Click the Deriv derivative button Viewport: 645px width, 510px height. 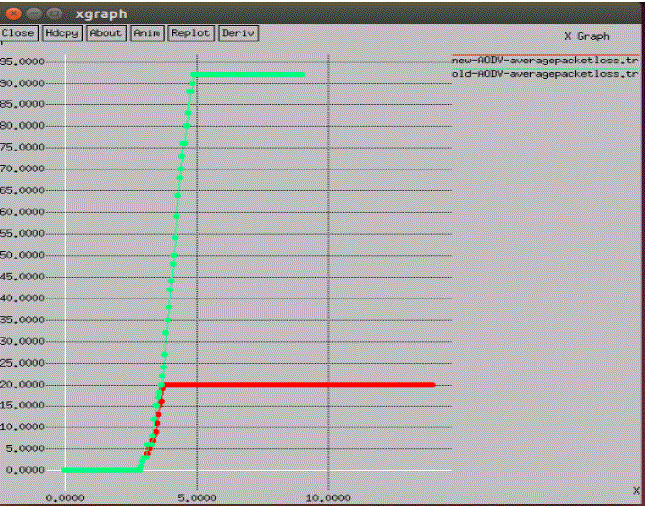[238, 33]
